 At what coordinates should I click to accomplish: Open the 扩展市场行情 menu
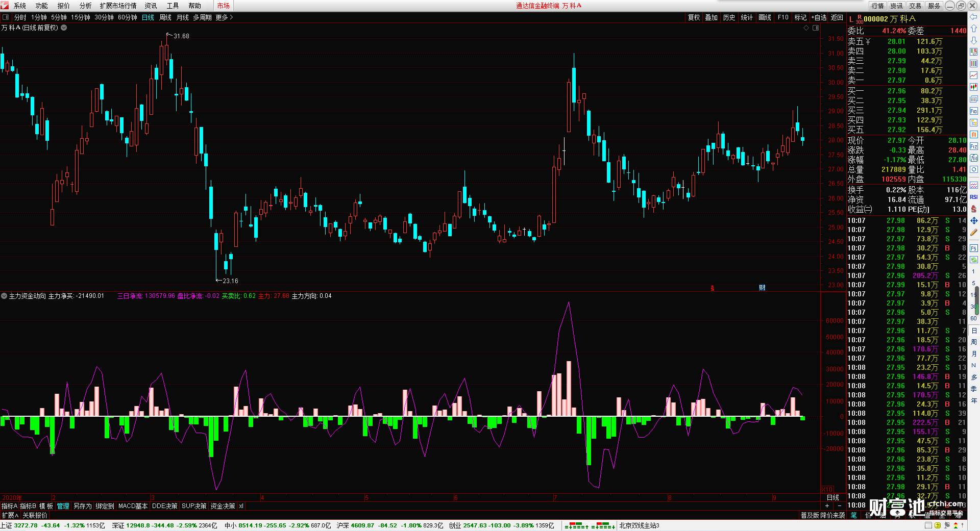click(118, 6)
